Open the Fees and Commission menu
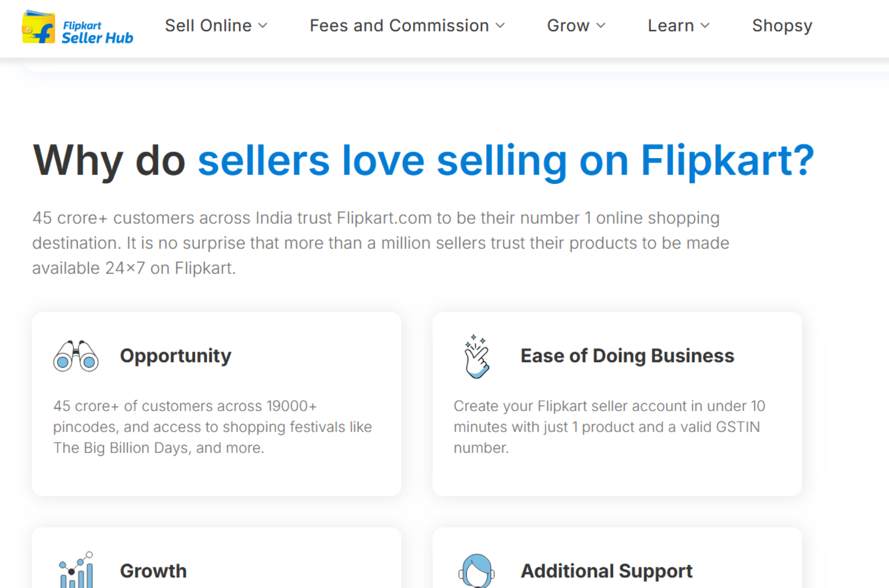This screenshot has width=889, height=588. click(400, 25)
